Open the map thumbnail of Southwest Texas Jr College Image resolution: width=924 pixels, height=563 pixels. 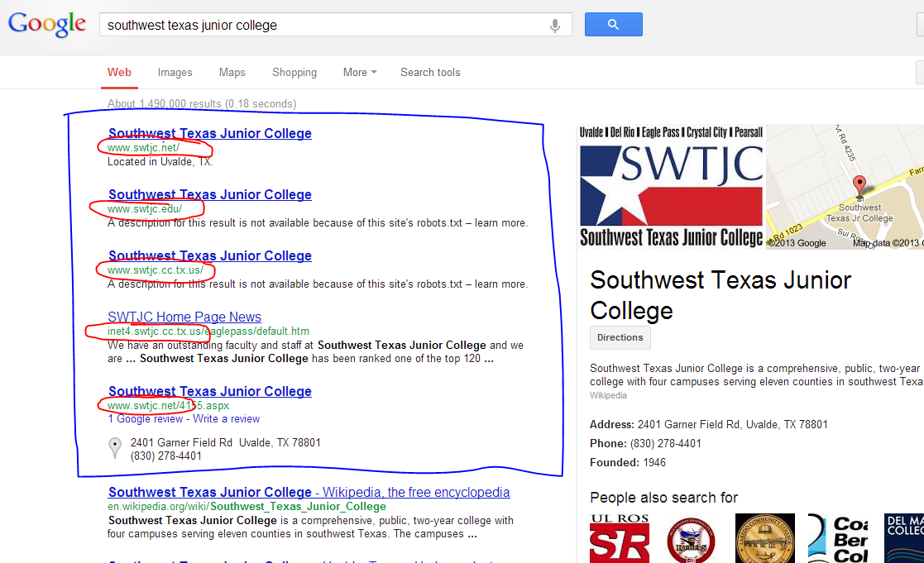[x=845, y=187]
